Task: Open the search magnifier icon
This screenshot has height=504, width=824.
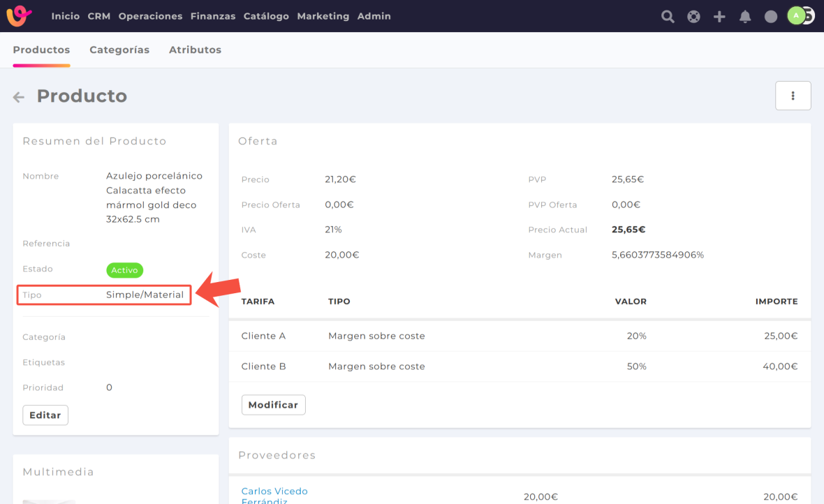Action: (668, 17)
